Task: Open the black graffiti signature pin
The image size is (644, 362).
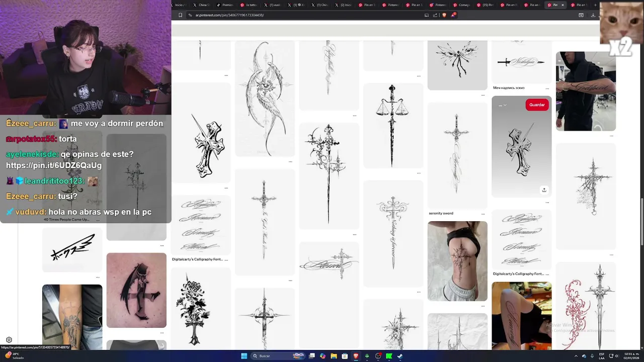Action: tap(72, 249)
